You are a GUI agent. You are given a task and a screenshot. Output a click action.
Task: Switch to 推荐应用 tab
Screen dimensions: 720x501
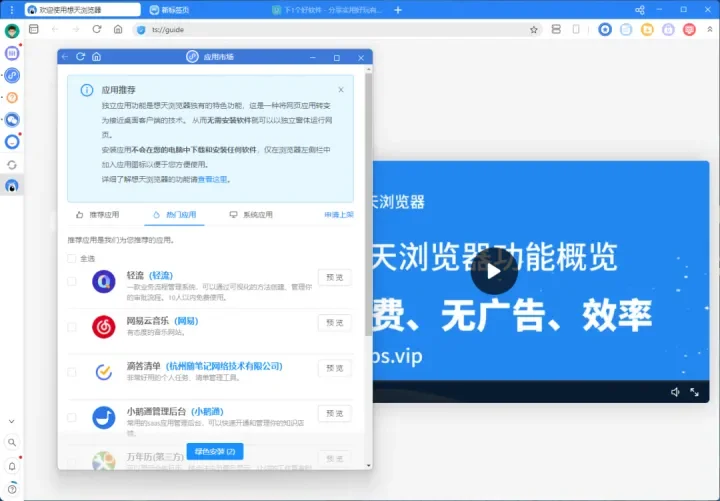coord(97,214)
